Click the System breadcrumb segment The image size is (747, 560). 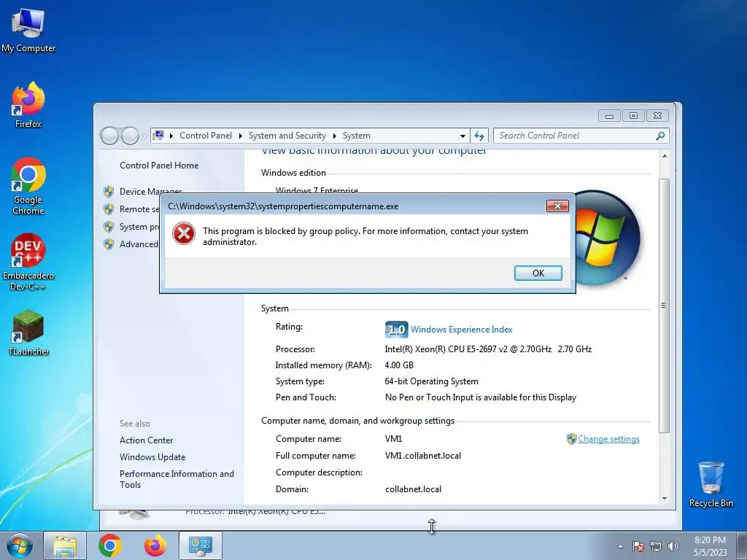356,136
